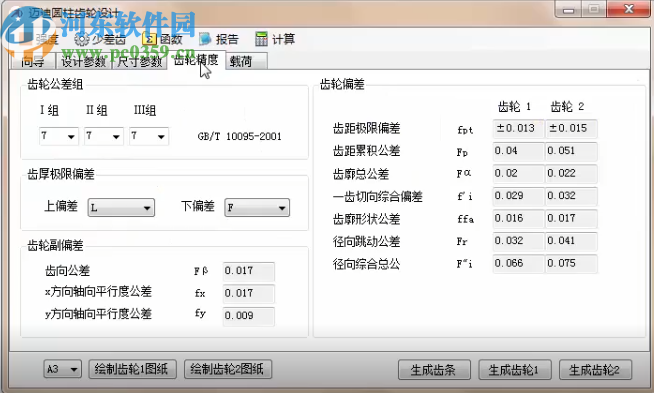Click gear 2 fpt field ±0.015
Viewport: 654px width, 393px height.
click(x=571, y=128)
